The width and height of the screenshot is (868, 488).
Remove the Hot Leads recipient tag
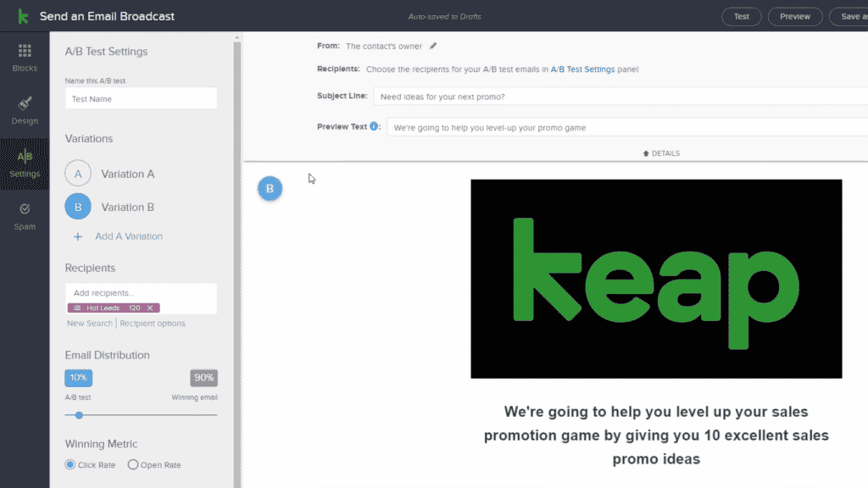click(x=150, y=308)
